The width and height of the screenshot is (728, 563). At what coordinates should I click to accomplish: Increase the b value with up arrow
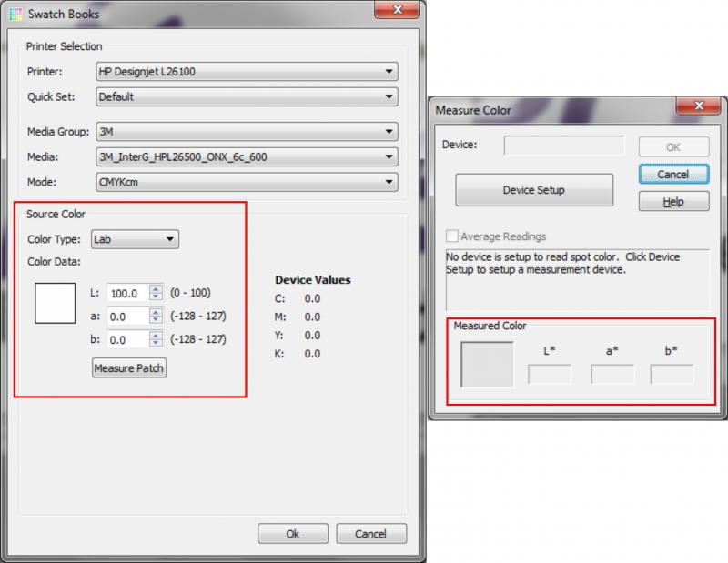point(156,335)
